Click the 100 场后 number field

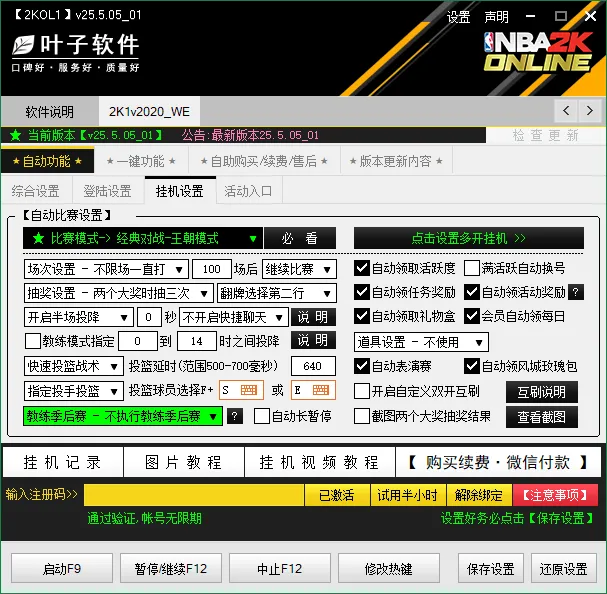[212, 269]
